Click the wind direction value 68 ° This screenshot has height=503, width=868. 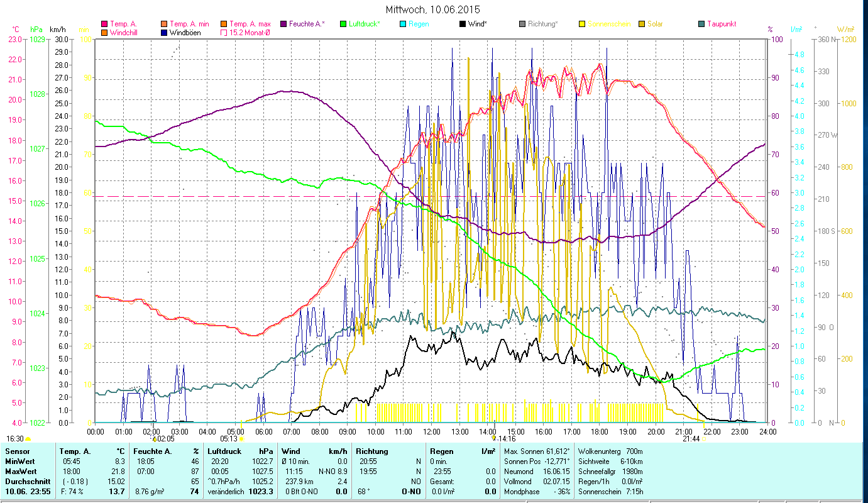coord(365,491)
